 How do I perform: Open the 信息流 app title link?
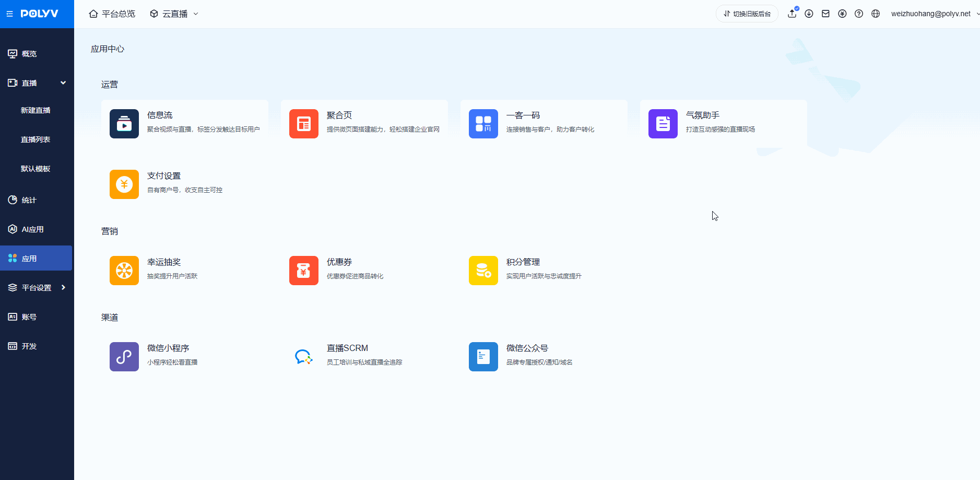point(160,115)
